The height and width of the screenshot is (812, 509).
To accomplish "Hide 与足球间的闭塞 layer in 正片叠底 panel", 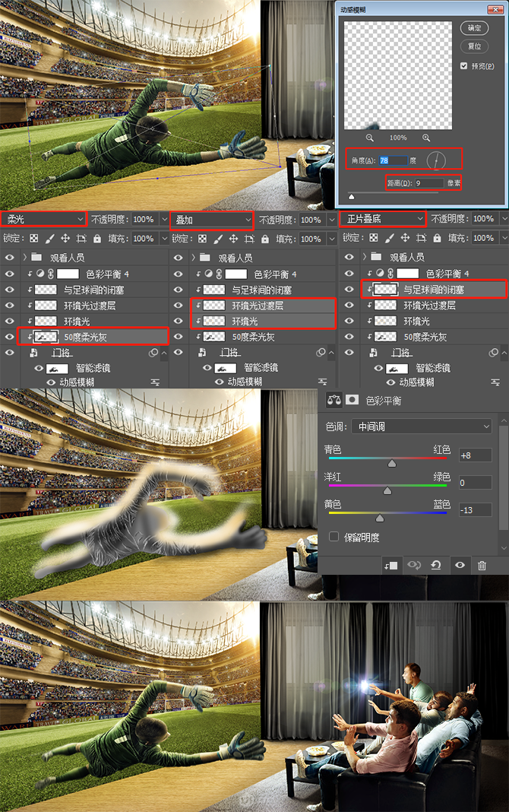I will coord(349,290).
